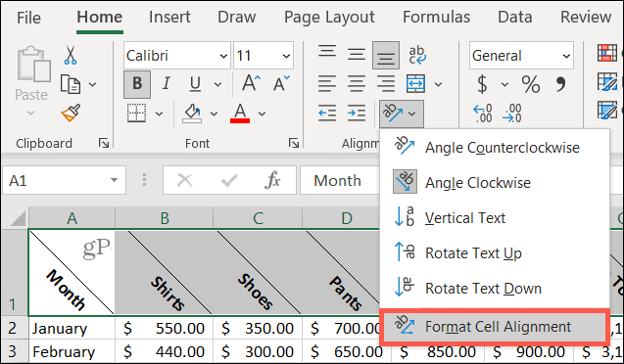The height and width of the screenshot is (364, 624).
Task: Open the File tab
Action: [x=28, y=18]
